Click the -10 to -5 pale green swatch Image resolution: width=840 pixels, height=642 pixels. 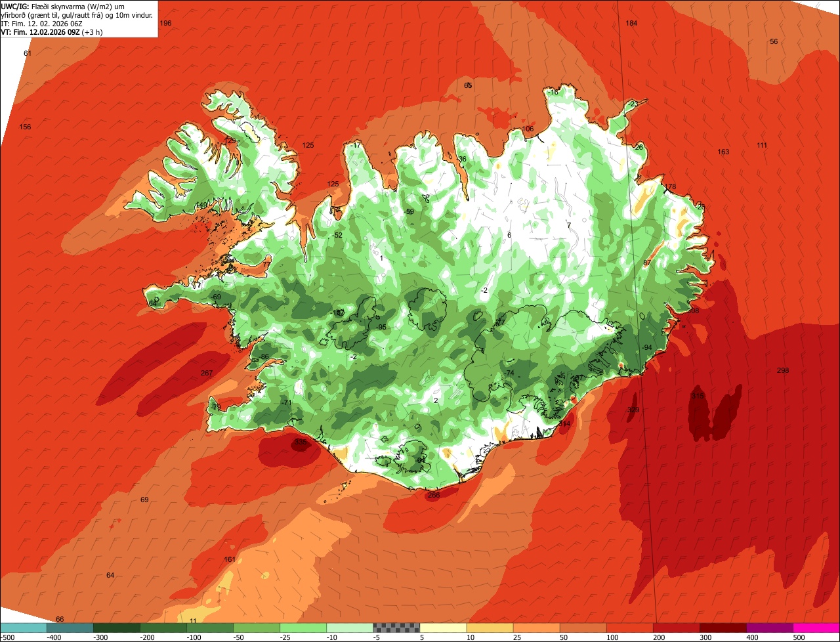point(350,628)
